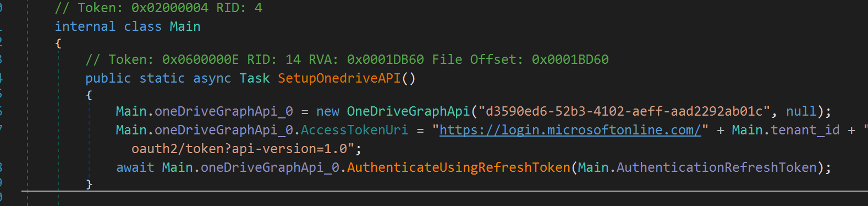Click the Token 0x02000004 RID comment
This screenshot has width=868, height=206.
tap(158, 8)
